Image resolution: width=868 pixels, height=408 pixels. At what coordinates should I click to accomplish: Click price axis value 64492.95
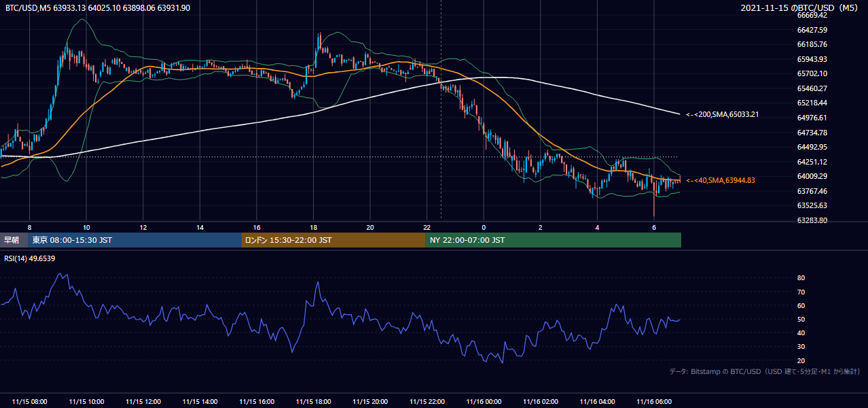[x=812, y=147]
